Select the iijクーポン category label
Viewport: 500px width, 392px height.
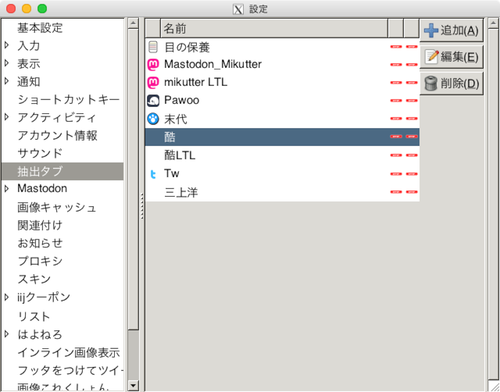tap(44, 297)
